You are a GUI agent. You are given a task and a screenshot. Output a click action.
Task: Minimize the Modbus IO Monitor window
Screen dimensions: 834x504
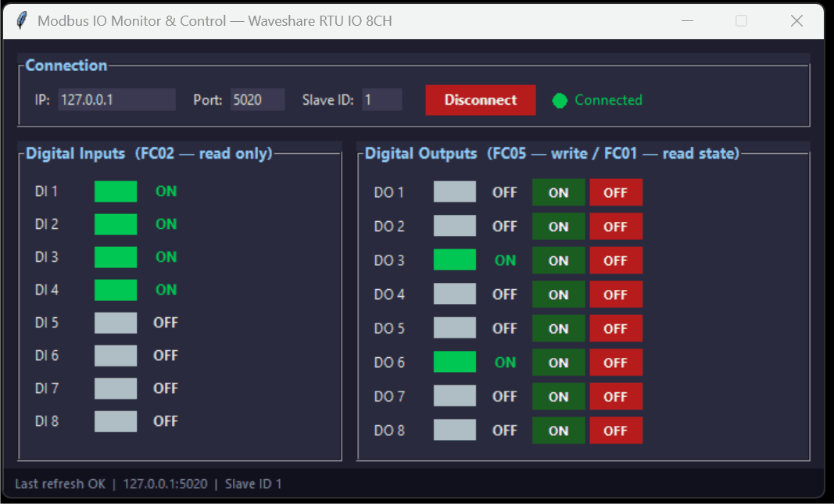687,21
